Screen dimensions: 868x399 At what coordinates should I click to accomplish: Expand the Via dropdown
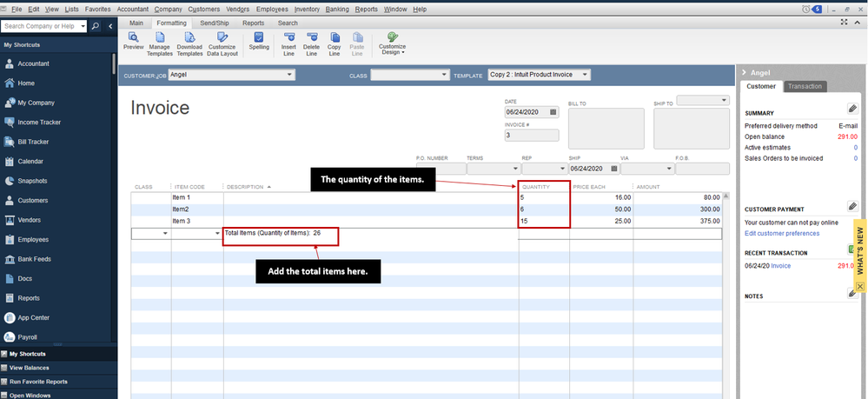(669, 169)
